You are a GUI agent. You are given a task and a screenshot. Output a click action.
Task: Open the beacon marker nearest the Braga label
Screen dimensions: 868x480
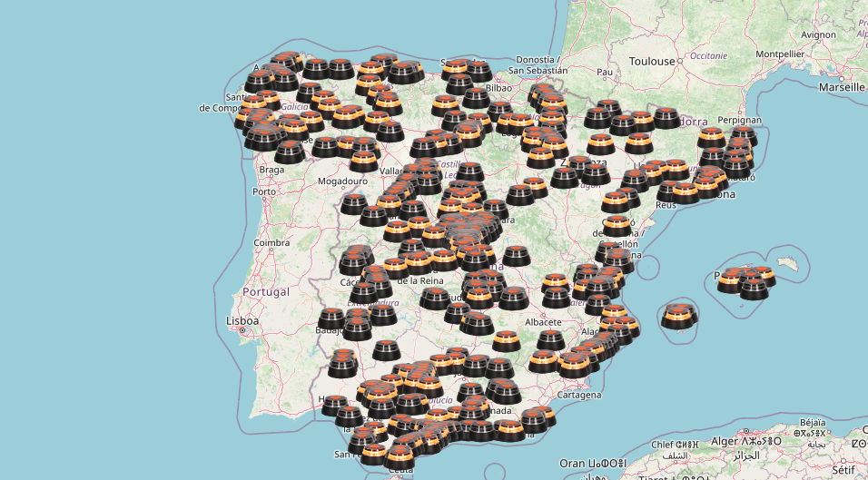[289, 152]
